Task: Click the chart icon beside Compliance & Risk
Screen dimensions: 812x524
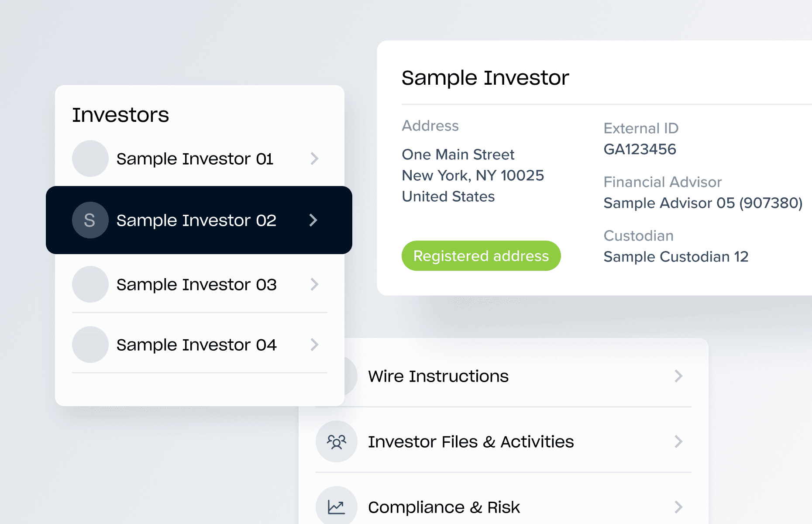Action: (337, 507)
